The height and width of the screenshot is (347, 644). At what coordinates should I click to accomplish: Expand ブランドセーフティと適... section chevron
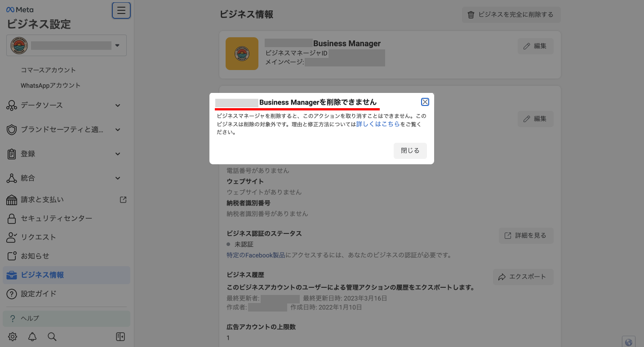coord(118,130)
